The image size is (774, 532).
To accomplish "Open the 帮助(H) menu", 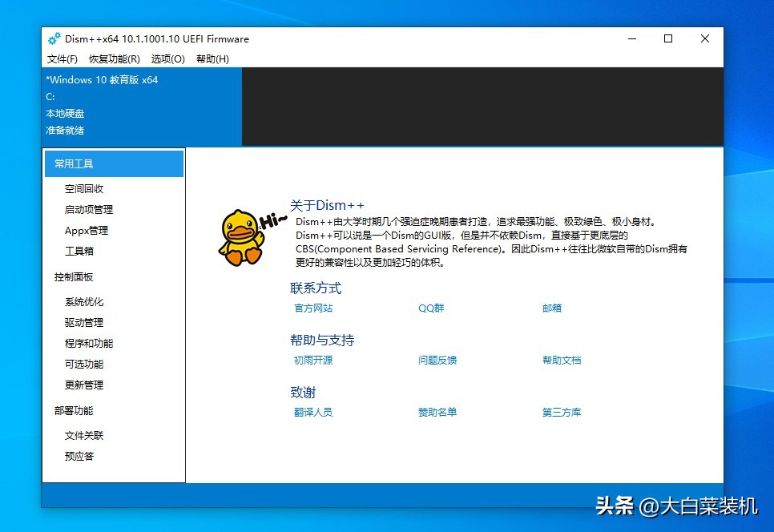I will coord(212,58).
